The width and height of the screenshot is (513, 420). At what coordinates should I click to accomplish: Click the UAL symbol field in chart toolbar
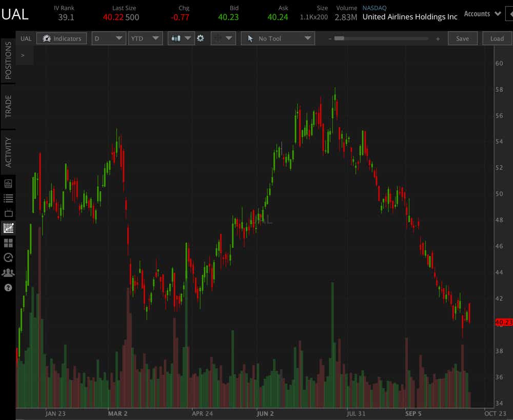(26, 38)
